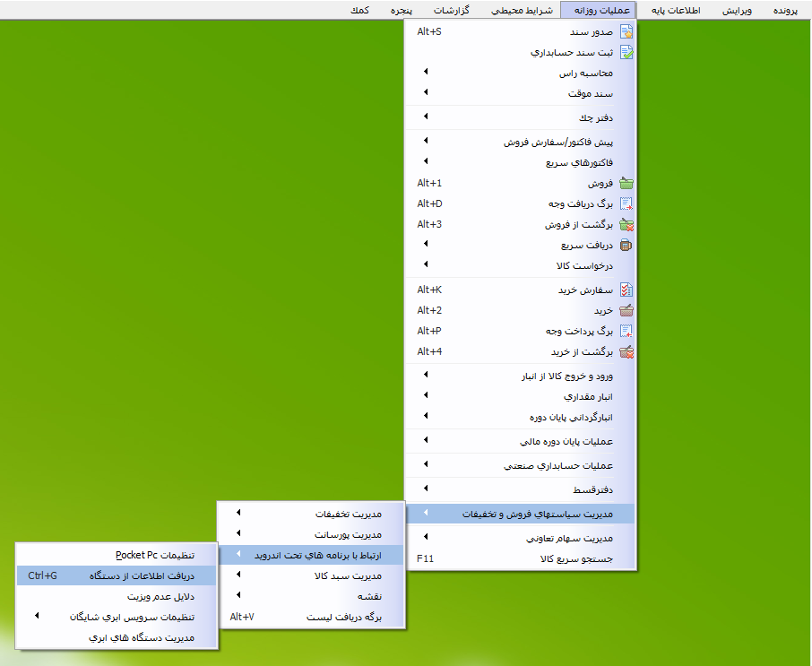
Task: Click the صدور سند document icon
Action: [x=626, y=30]
